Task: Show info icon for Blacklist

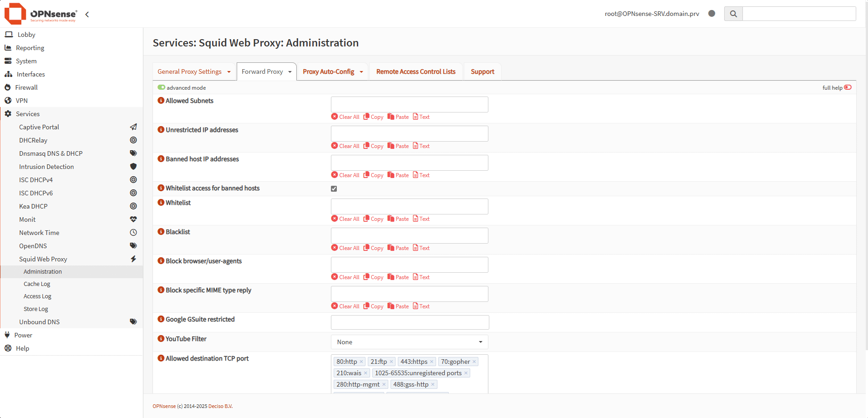Action: point(161,232)
